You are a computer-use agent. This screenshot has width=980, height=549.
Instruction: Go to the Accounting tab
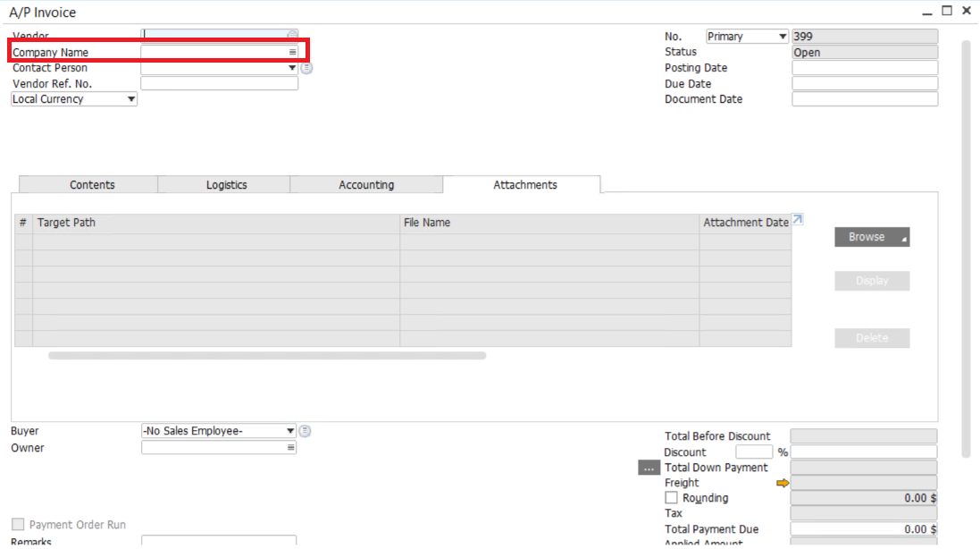(366, 185)
